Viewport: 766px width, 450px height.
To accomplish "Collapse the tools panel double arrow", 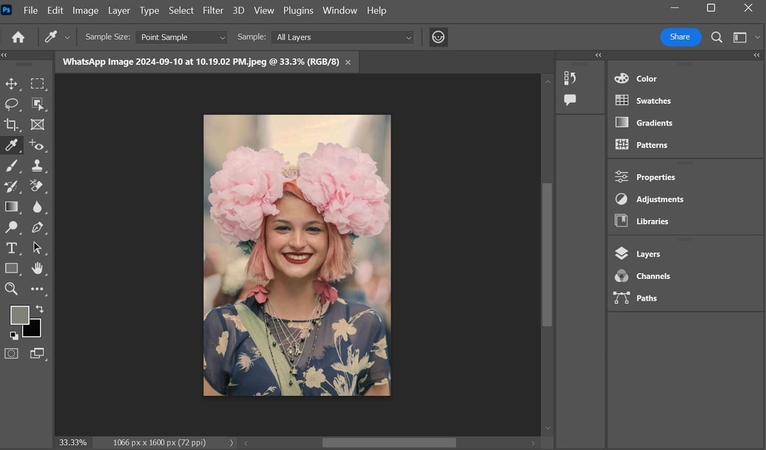I will (x=4, y=55).
